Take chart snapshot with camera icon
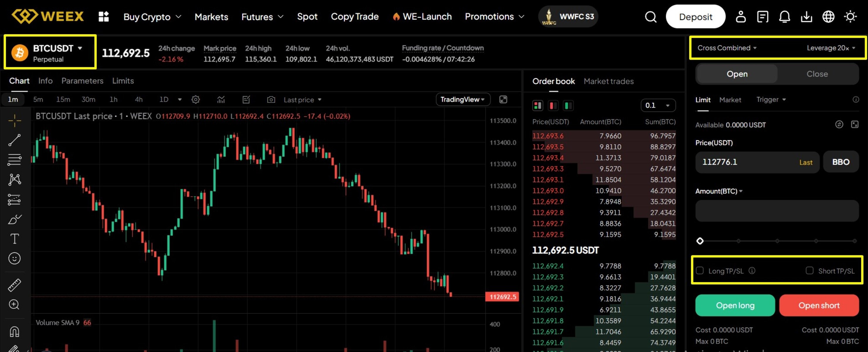This screenshot has width=868, height=352. point(271,99)
